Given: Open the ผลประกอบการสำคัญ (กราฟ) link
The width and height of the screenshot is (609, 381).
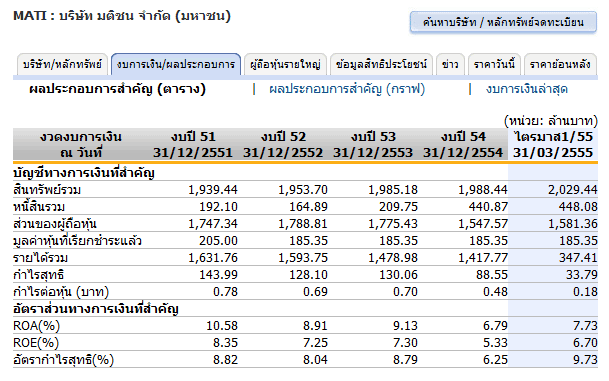Looking at the screenshot, I should [347, 89].
